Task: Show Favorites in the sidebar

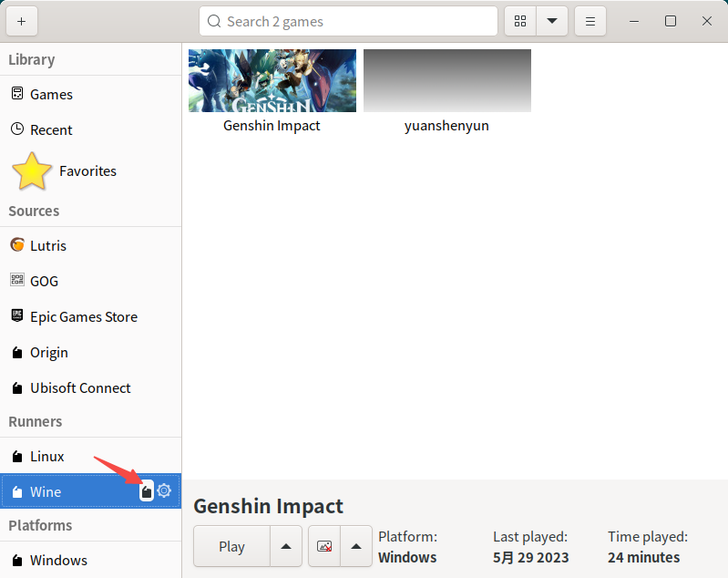Action: coord(90,171)
